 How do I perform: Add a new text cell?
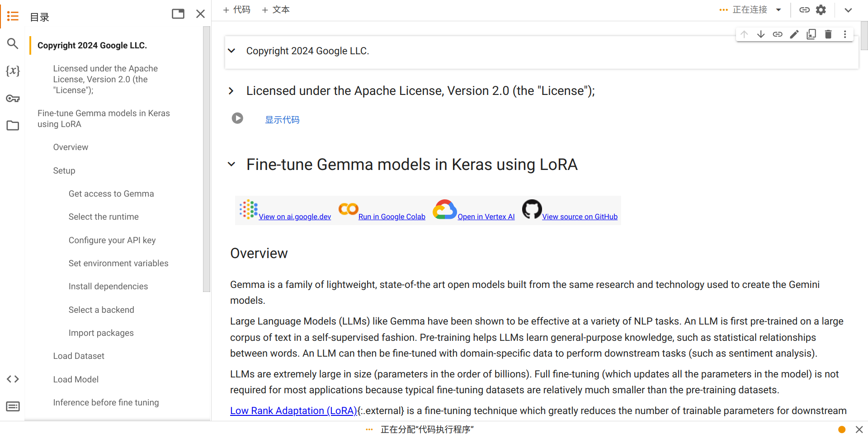pyautogui.click(x=276, y=10)
